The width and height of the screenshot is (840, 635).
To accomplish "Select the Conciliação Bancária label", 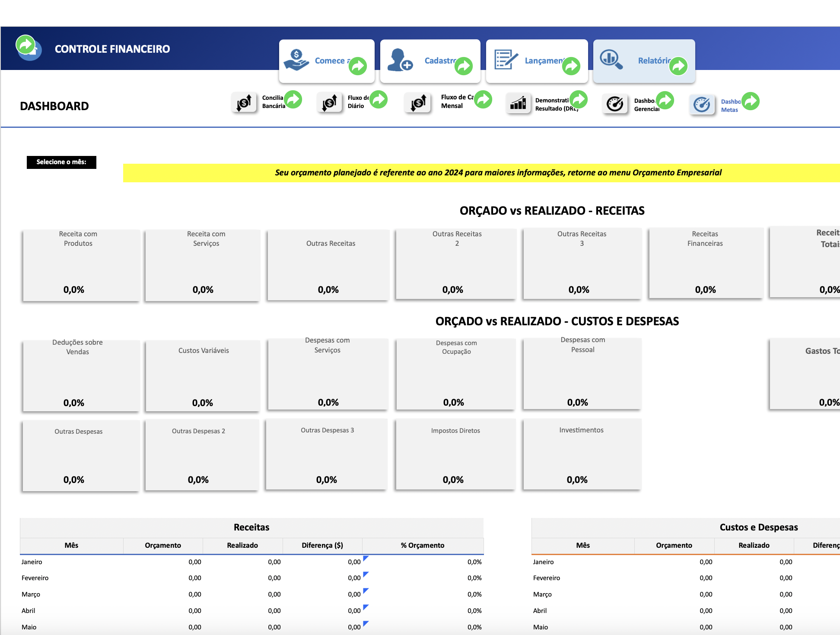I will tap(274, 102).
